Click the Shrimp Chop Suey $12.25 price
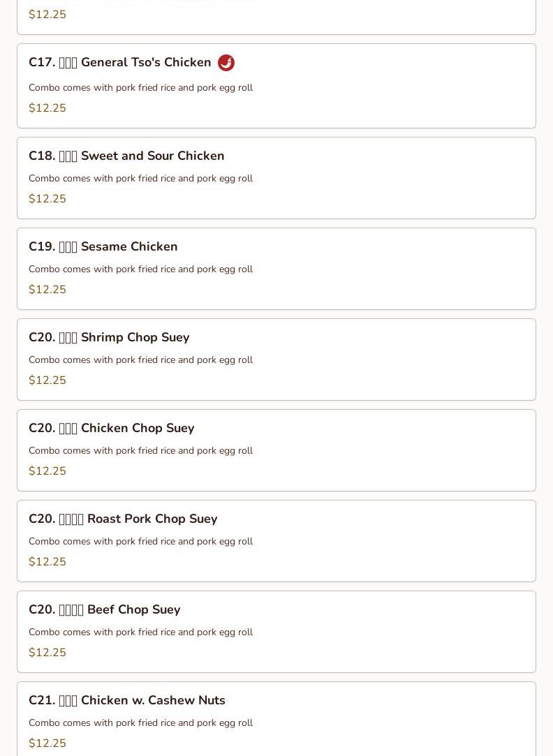Image resolution: width=553 pixels, height=756 pixels. tap(47, 380)
